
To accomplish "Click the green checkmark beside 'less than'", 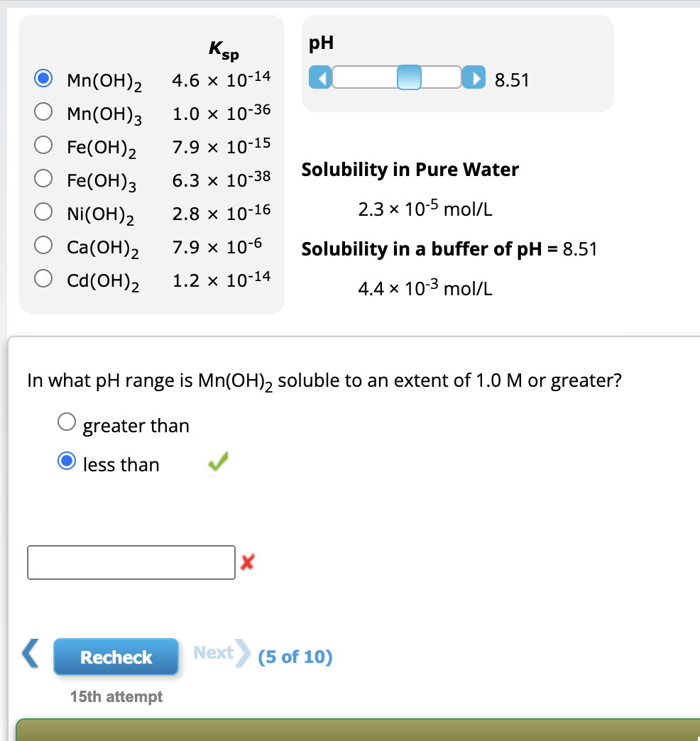I will tap(217, 461).
